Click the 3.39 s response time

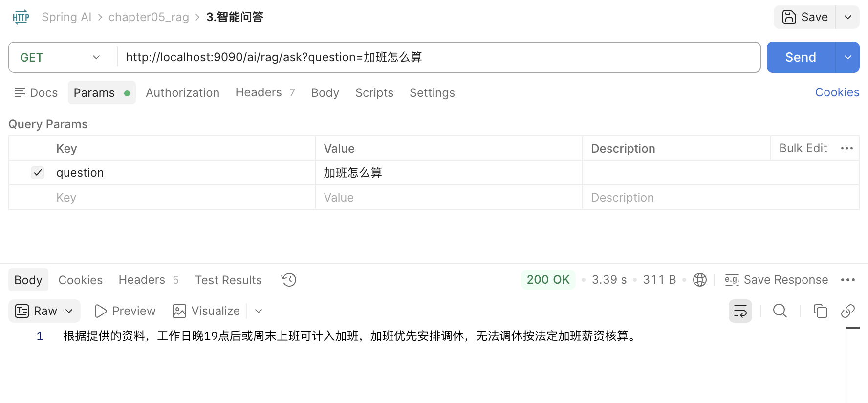click(x=609, y=280)
